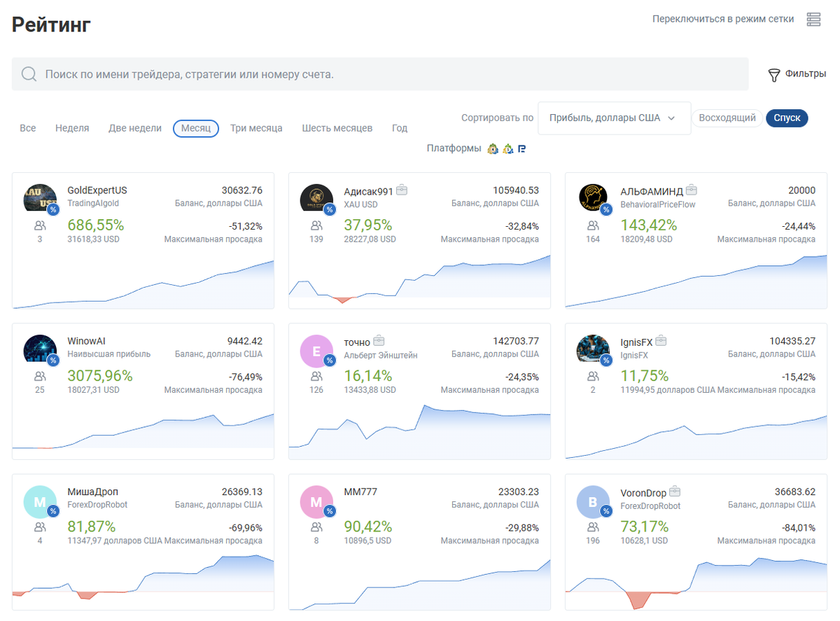Click subscribers icon on IgnisFX card
840x621 pixels.
[x=593, y=377]
